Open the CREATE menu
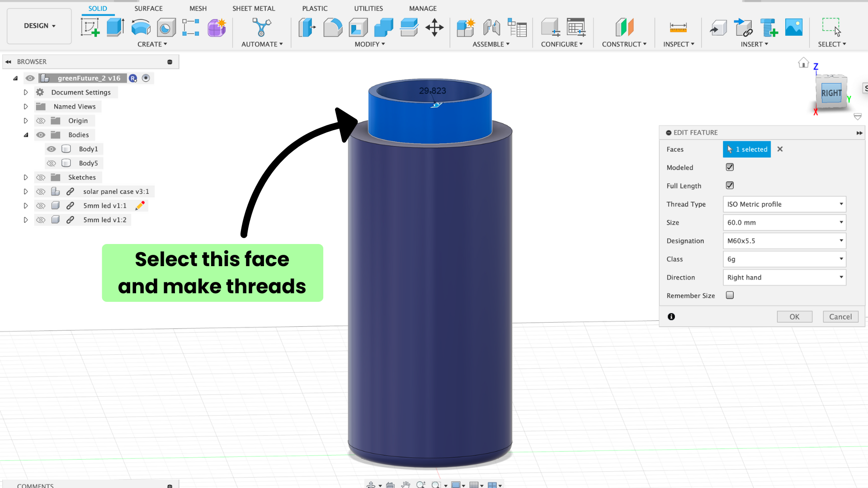 [152, 44]
